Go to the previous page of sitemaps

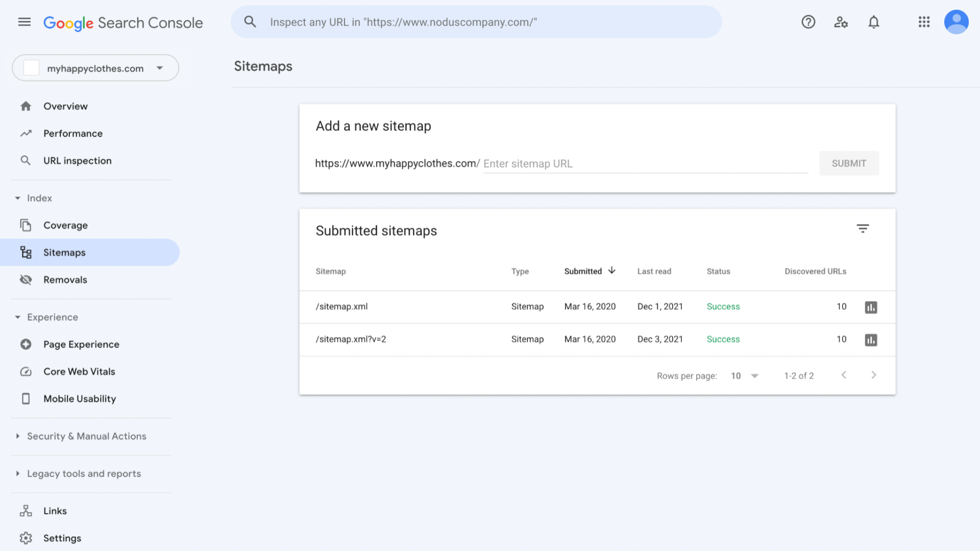pyautogui.click(x=844, y=375)
